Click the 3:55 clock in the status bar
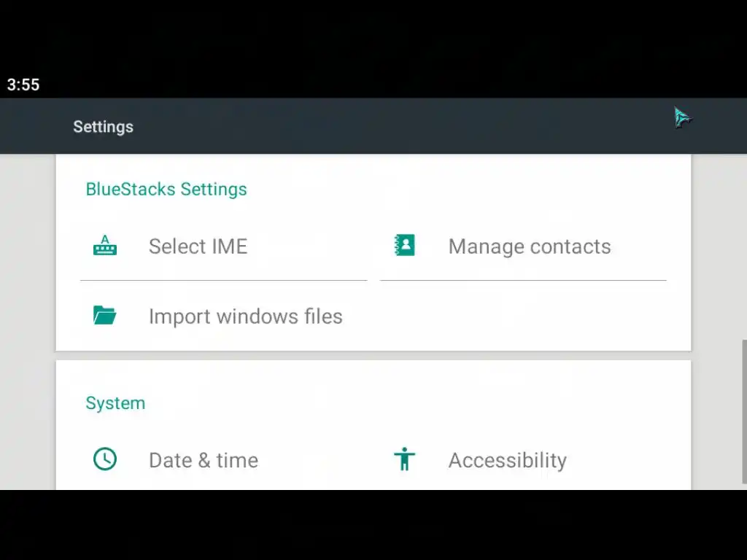This screenshot has width=747, height=560. tap(23, 85)
